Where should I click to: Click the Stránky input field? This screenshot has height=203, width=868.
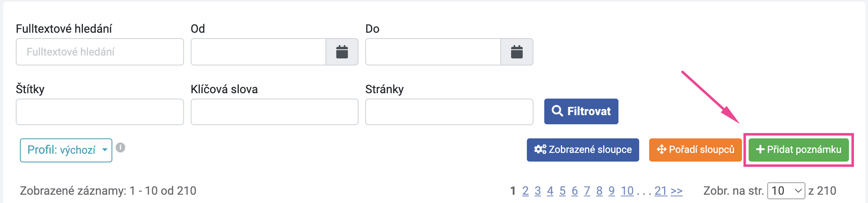pyautogui.click(x=449, y=112)
